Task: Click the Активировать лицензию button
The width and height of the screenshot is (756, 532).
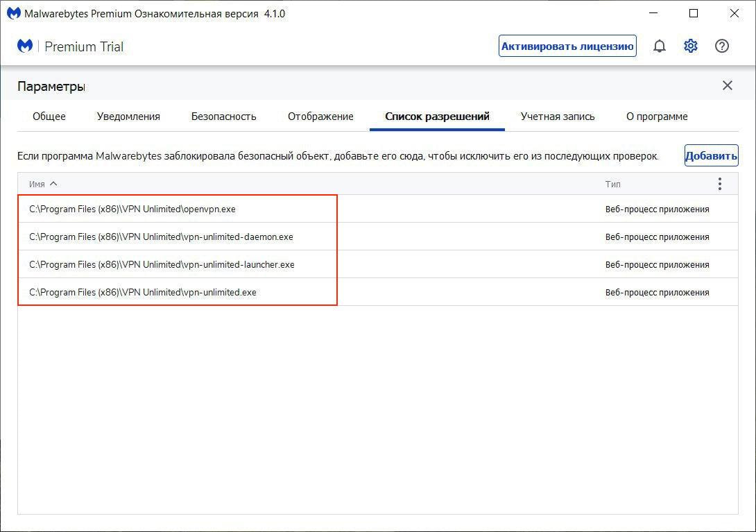Action: pyautogui.click(x=567, y=46)
